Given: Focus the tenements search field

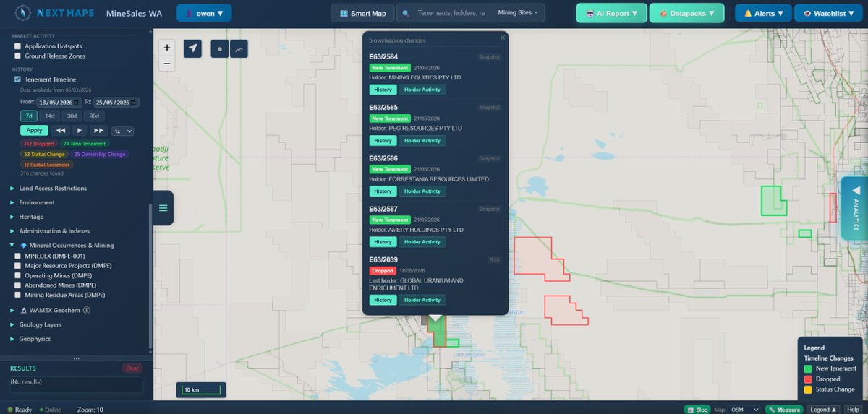Looking at the screenshot, I should (454, 13).
